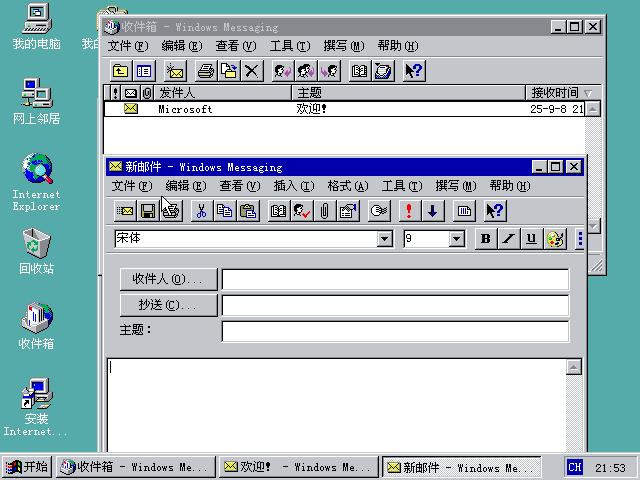
Task: Set high importance with the red exclamation icon
Action: (408, 211)
